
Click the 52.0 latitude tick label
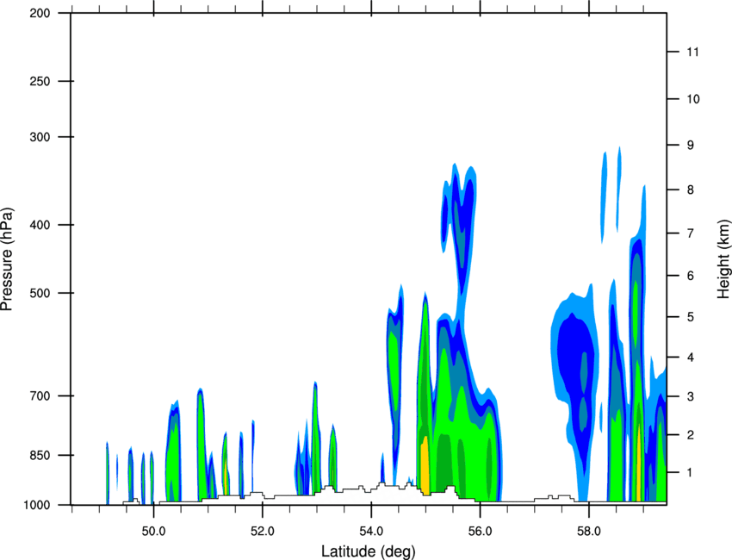pos(263,531)
